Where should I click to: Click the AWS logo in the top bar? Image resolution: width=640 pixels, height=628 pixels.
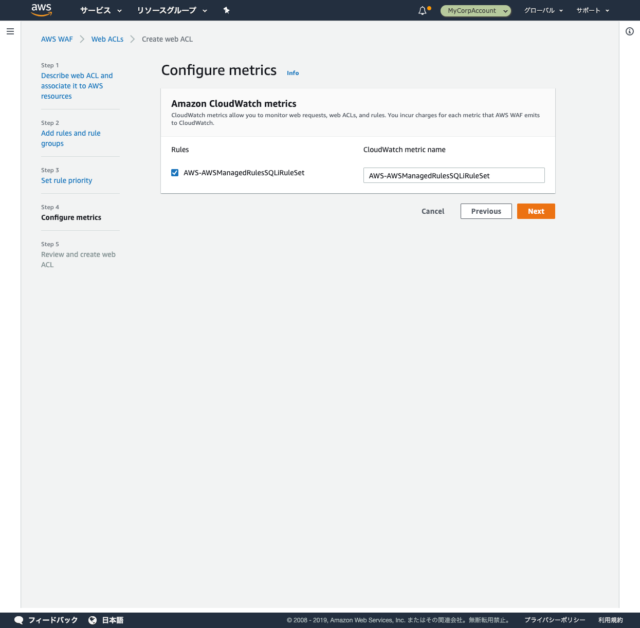(x=41, y=10)
